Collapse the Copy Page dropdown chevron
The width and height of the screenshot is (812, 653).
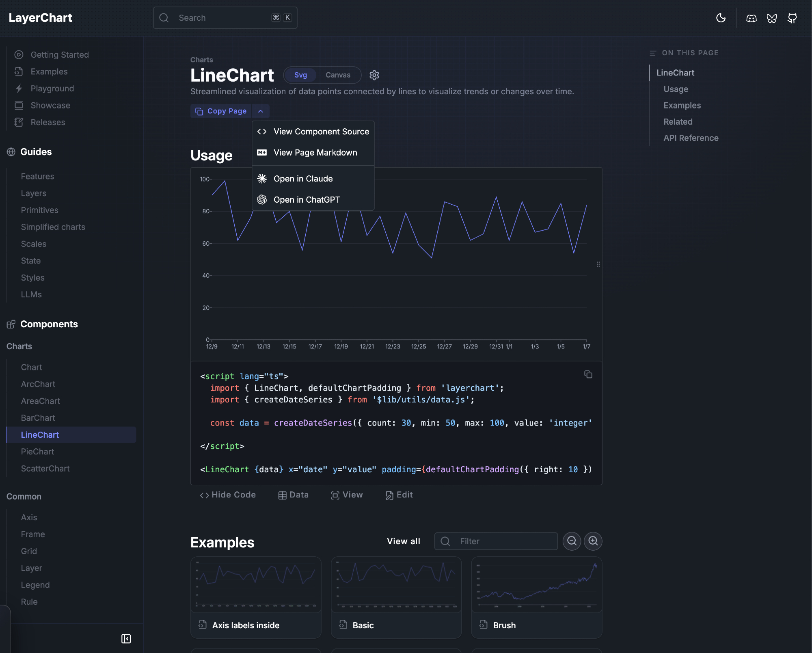(x=261, y=111)
